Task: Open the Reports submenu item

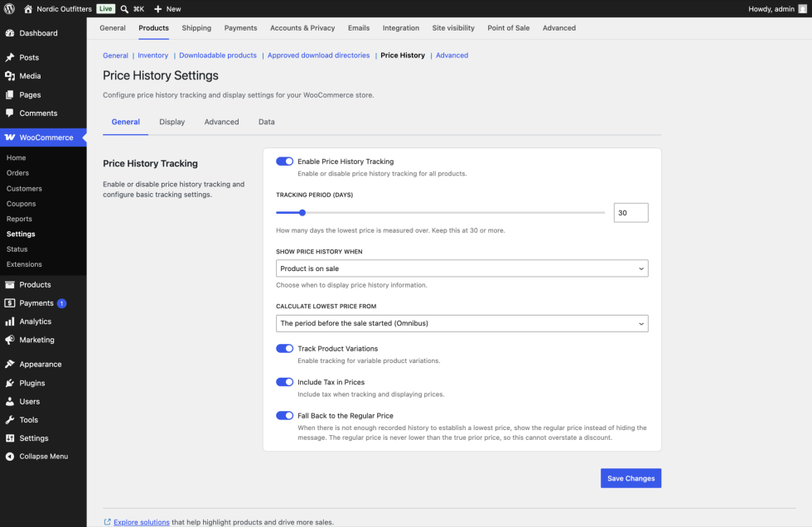Action: (x=19, y=219)
